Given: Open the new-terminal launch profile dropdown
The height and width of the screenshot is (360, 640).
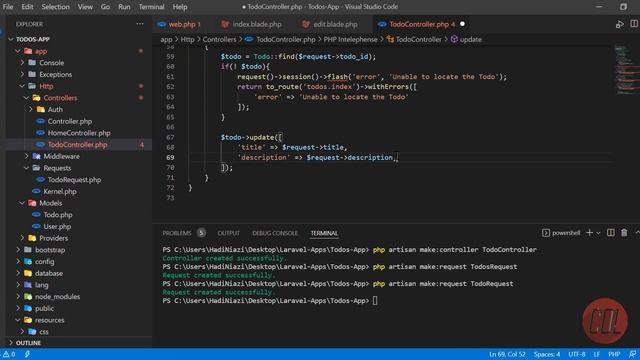Looking at the screenshot, I should tap(598, 233).
